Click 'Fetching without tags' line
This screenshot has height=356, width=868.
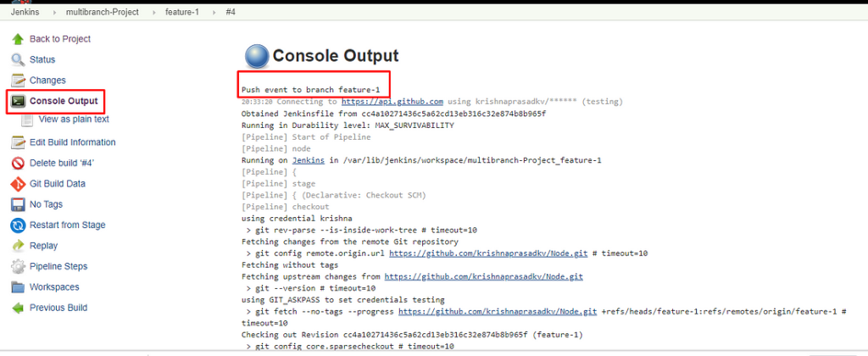coord(290,265)
